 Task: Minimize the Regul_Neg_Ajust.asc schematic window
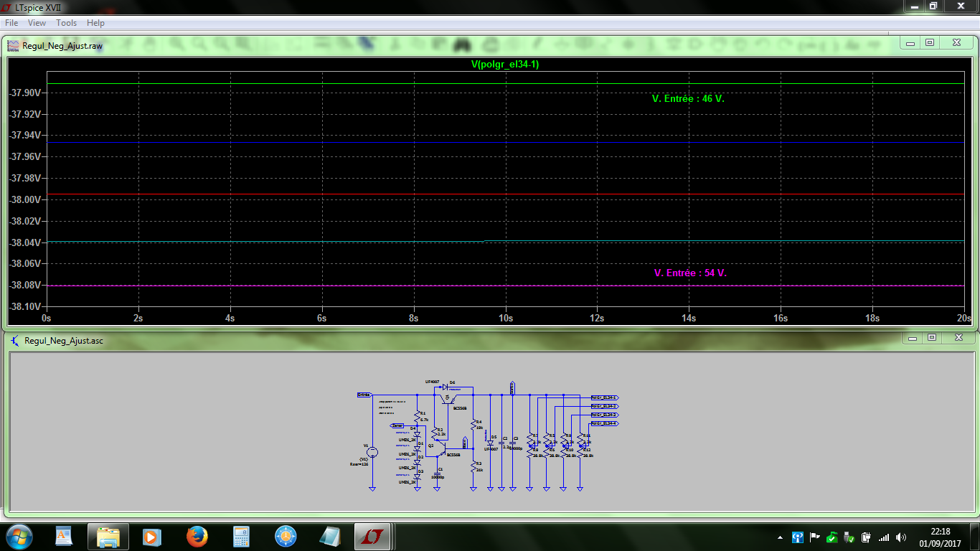(912, 337)
